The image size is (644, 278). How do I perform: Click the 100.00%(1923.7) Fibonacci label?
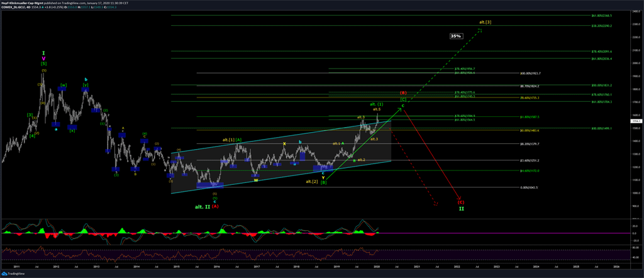tap(531, 74)
